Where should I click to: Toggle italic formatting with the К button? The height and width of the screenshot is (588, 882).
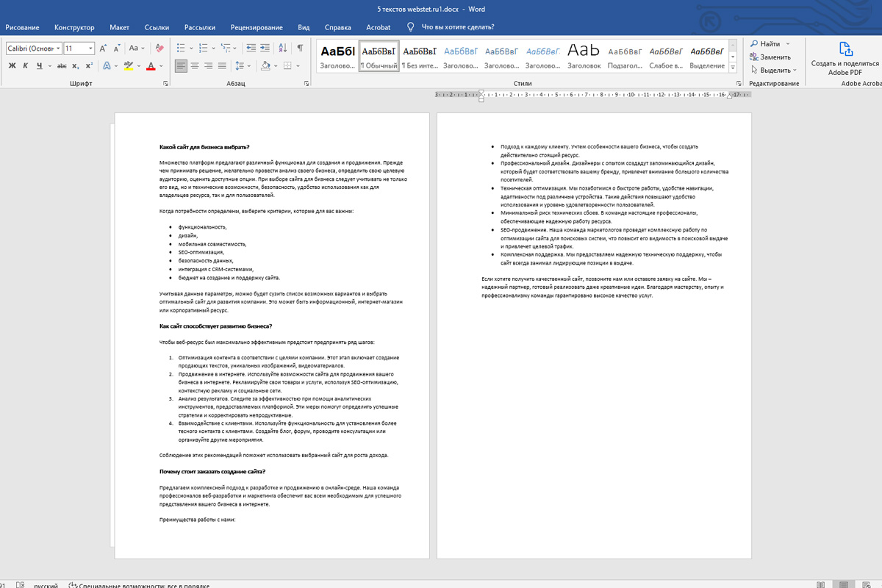[26, 65]
